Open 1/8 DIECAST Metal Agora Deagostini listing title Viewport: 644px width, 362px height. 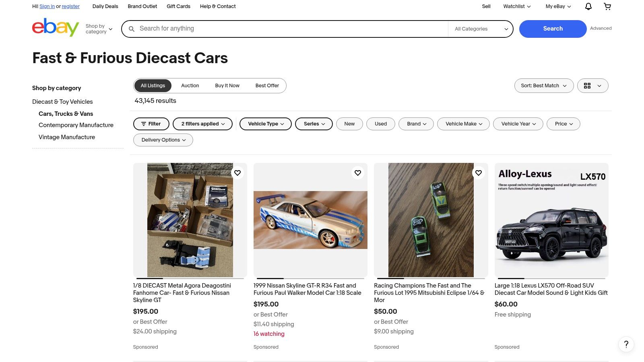pyautogui.click(x=182, y=293)
